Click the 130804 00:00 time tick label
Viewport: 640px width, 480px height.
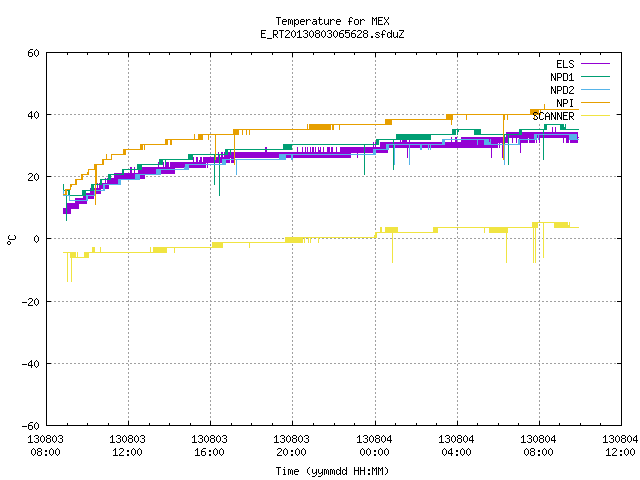(374, 446)
